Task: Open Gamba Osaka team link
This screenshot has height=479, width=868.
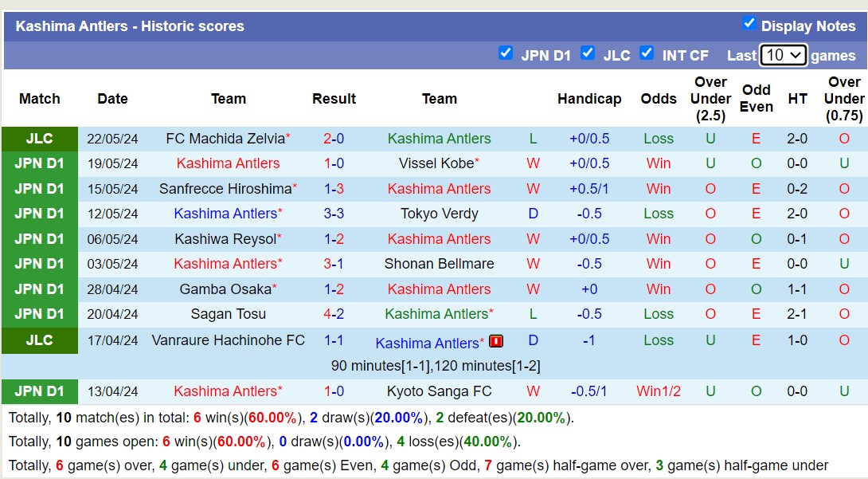Action: [x=225, y=289]
